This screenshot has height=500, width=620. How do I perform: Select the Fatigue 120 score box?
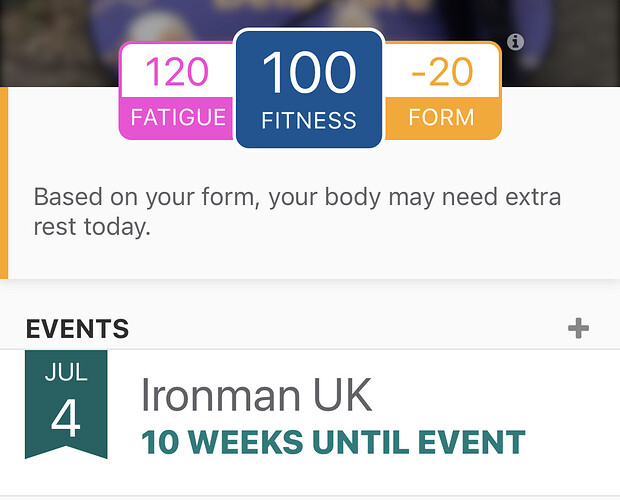pos(176,91)
